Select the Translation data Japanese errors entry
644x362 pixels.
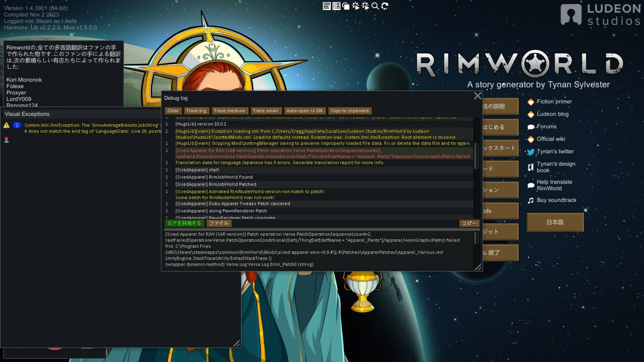click(319, 163)
